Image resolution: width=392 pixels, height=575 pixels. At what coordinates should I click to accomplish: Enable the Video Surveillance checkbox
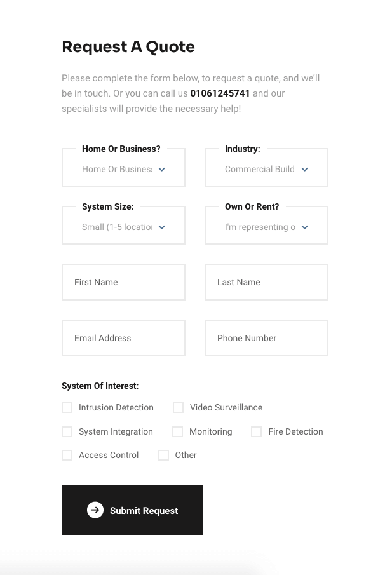pyautogui.click(x=179, y=407)
